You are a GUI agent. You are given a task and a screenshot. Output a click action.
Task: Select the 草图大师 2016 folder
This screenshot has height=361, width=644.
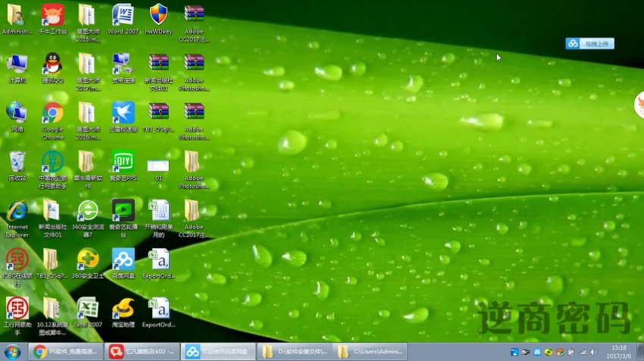(x=87, y=121)
